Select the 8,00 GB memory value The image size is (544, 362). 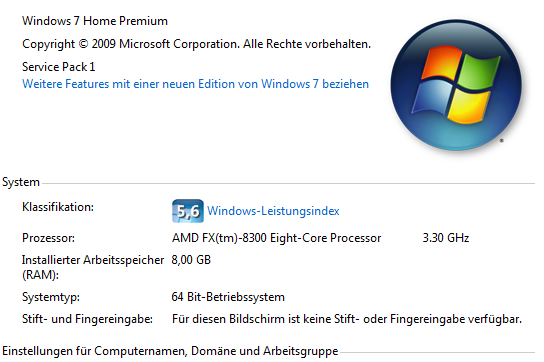coord(191,260)
